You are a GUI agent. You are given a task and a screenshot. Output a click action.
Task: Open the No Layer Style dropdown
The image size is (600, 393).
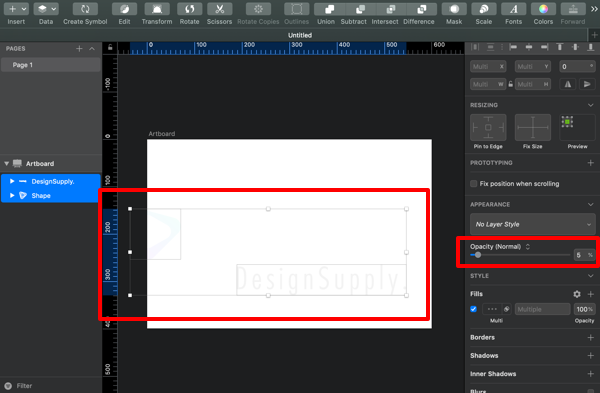point(533,224)
